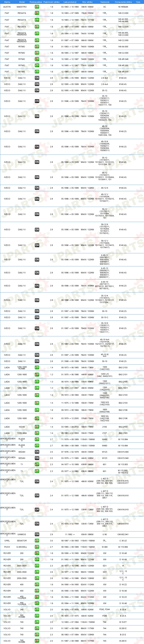Image resolution: width=144 pixels, height=644 pixels.
Task: Click the Marka column header
Action: point(7,2)
